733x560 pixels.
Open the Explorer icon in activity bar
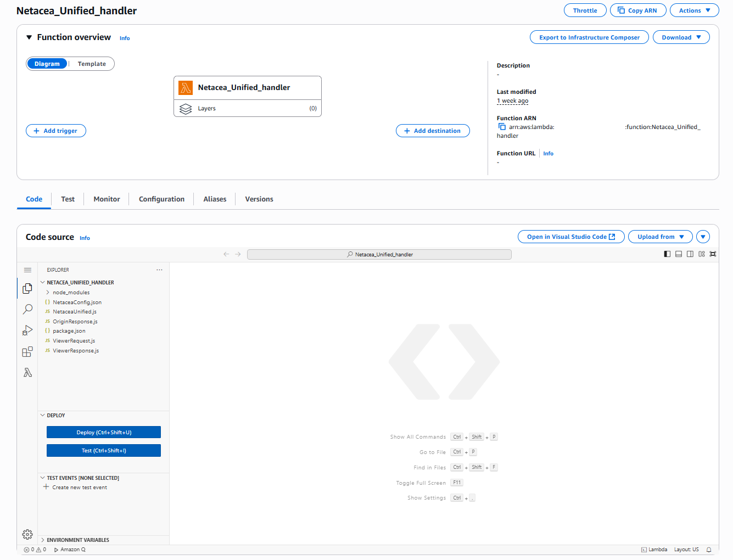[x=27, y=288]
